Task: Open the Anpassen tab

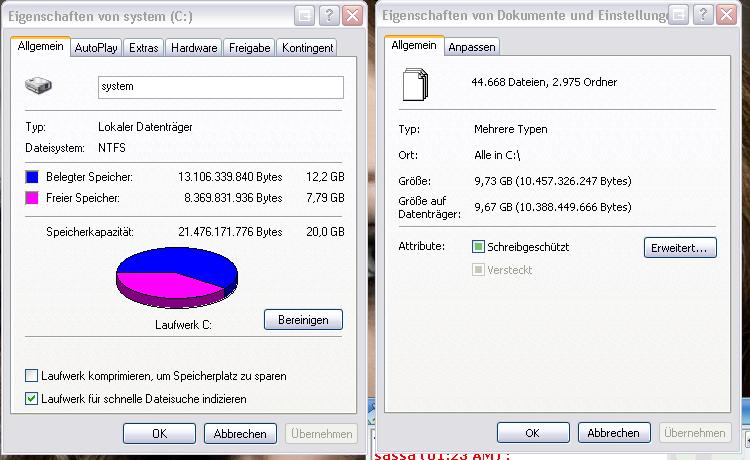Action: tap(472, 47)
